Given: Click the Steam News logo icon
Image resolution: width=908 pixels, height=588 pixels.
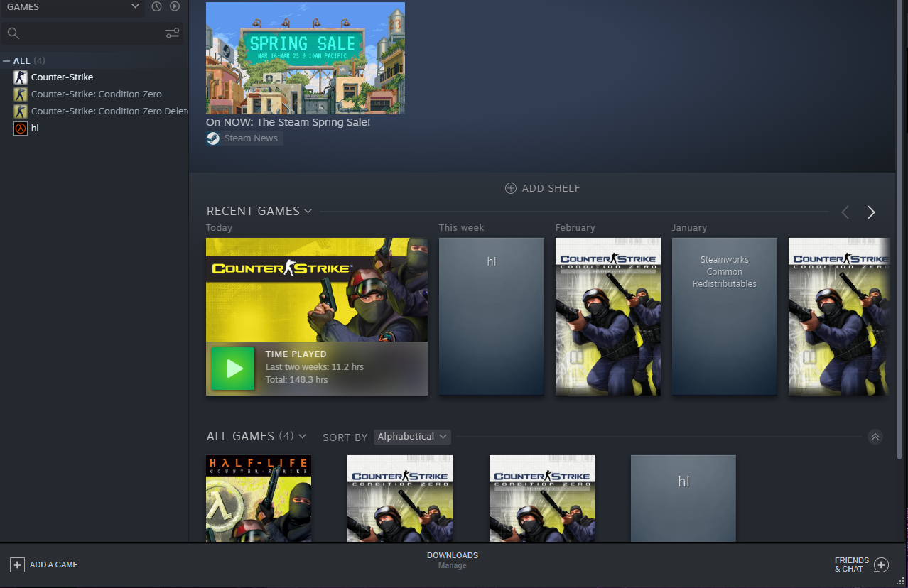Looking at the screenshot, I should [213, 138].
